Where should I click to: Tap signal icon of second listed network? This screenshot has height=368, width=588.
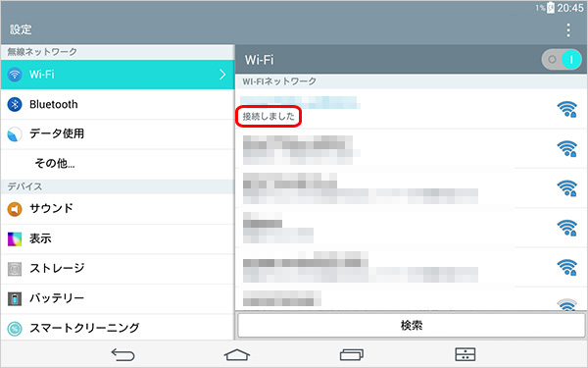(x=566, y=149)
